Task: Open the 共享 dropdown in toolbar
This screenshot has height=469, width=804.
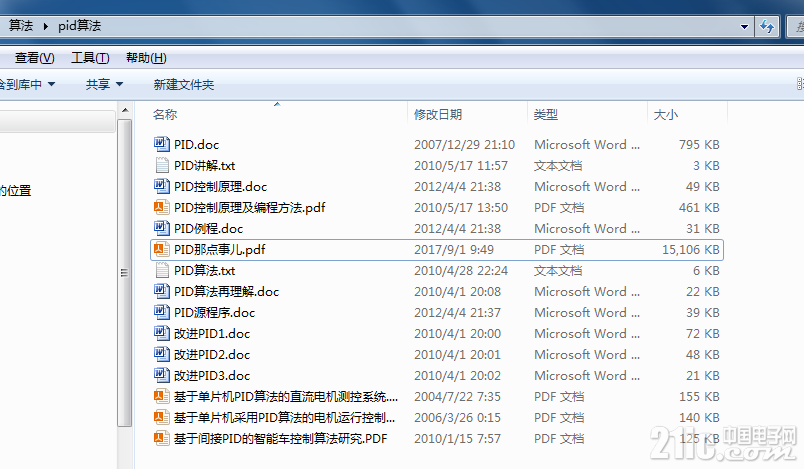Action: pos(104,84)
